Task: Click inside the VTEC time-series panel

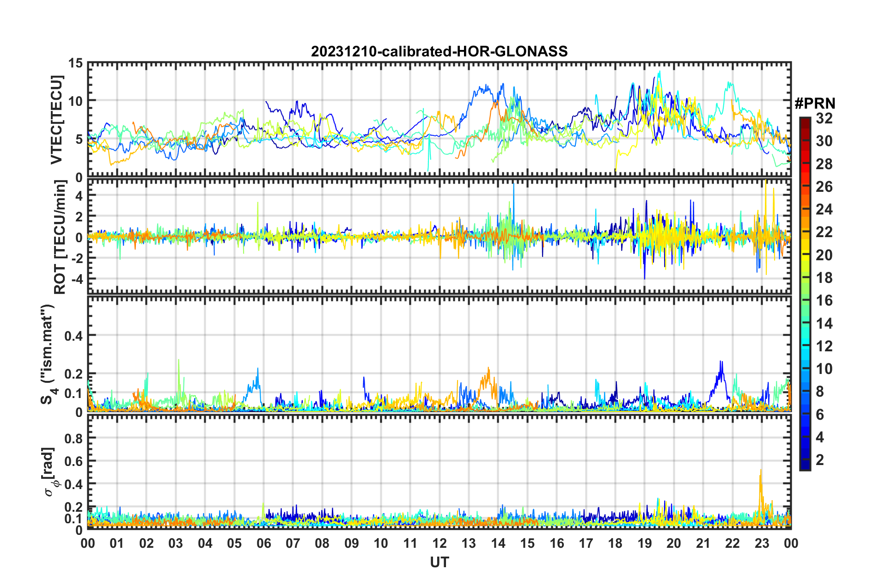Action: point(439,120)
